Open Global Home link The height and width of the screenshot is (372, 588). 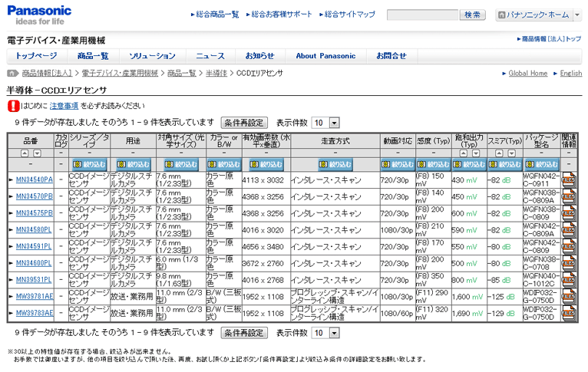527,74
